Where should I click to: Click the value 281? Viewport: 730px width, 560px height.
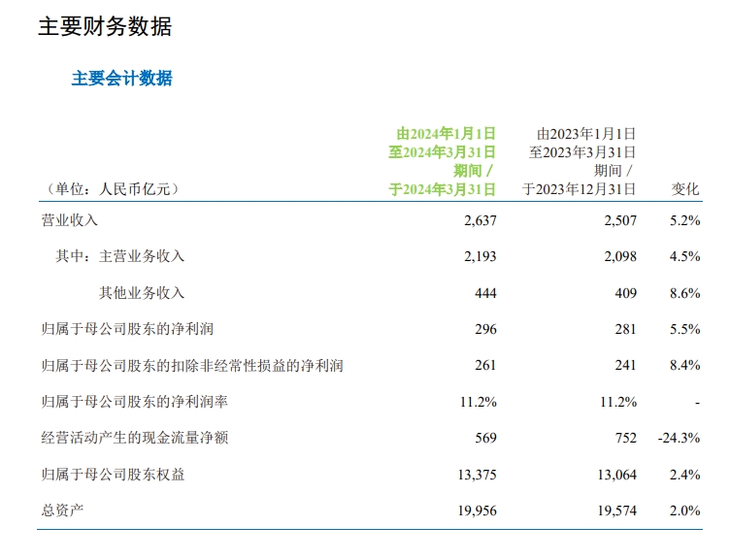pos(626,329)
